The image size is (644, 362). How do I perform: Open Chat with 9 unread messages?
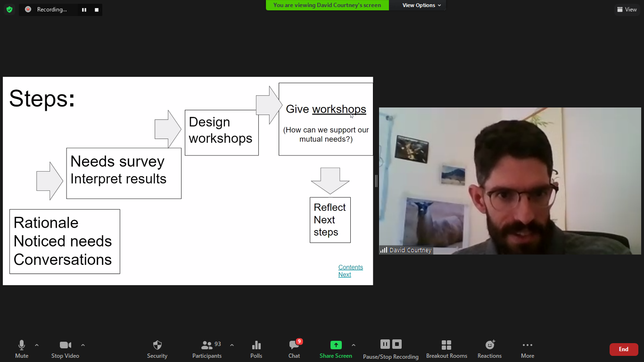point(295,349)
